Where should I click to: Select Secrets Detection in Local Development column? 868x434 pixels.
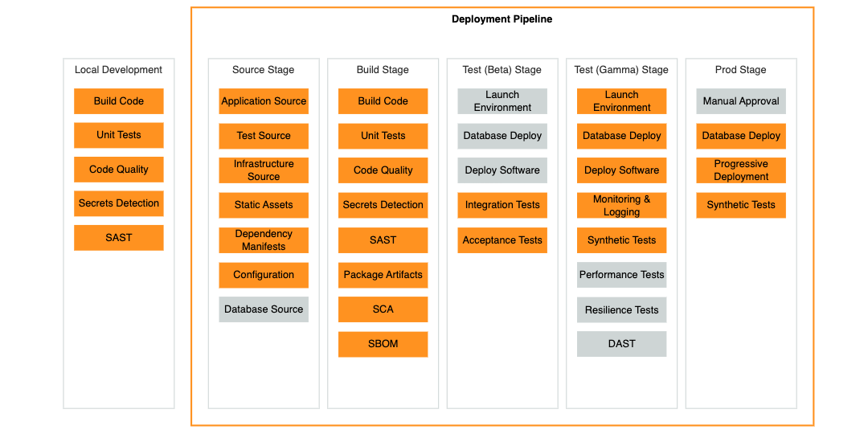(118, 203)
